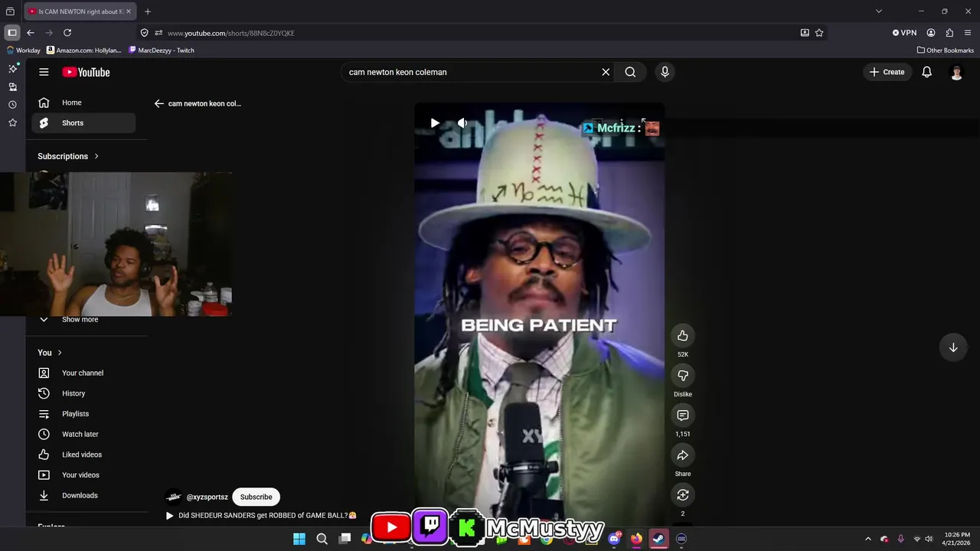Viewport: 980px width, 551px height.
Task: Open Firefox View icon beside tabs
Action: pos(10,11)
